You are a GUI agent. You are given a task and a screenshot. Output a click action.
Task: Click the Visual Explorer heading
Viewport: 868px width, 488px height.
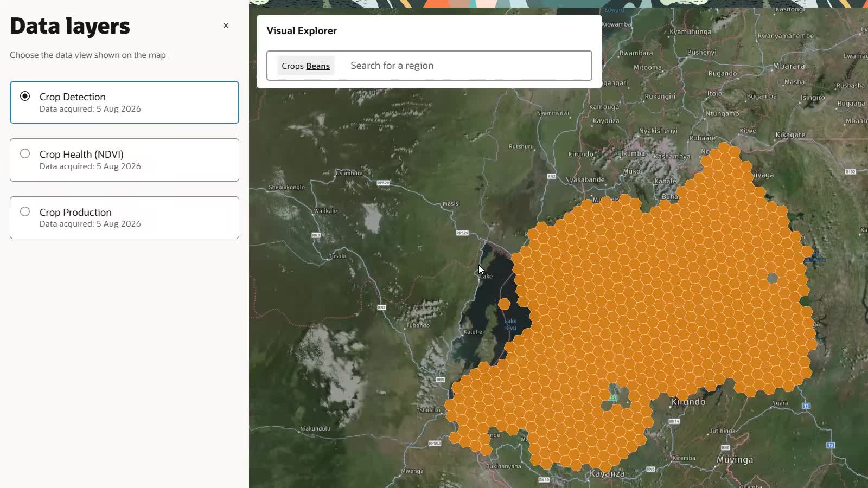(302, 31)
